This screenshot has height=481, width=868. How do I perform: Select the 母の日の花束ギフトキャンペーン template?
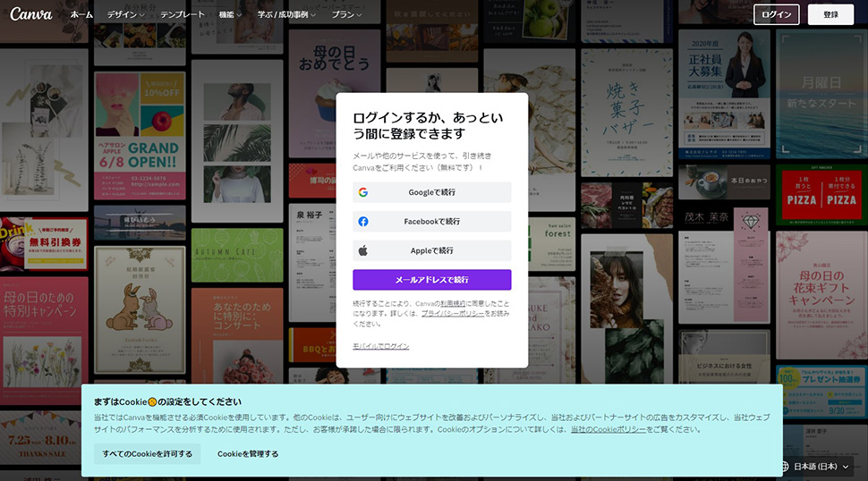821,296
